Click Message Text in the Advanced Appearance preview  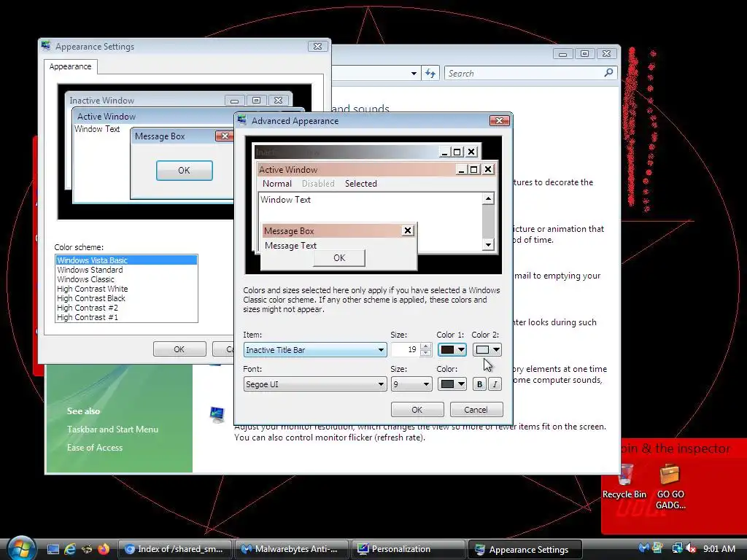pyautogui.click(x=290, y=246)
